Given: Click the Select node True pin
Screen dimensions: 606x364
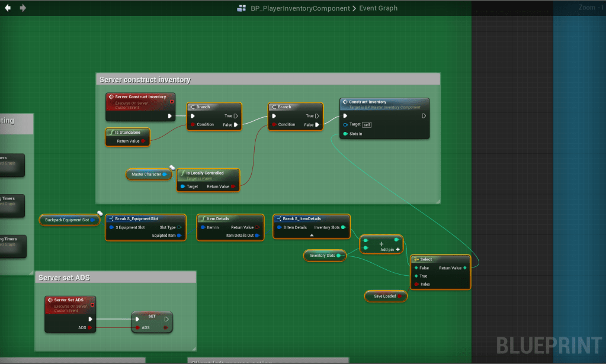Looking at the screenshot, I should click(416, 276).
